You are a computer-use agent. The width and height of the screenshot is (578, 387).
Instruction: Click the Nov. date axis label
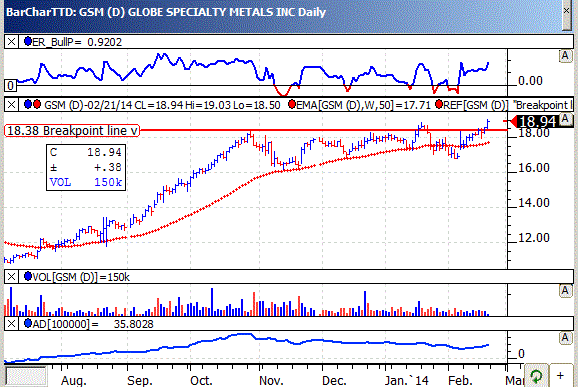point(271,380)
